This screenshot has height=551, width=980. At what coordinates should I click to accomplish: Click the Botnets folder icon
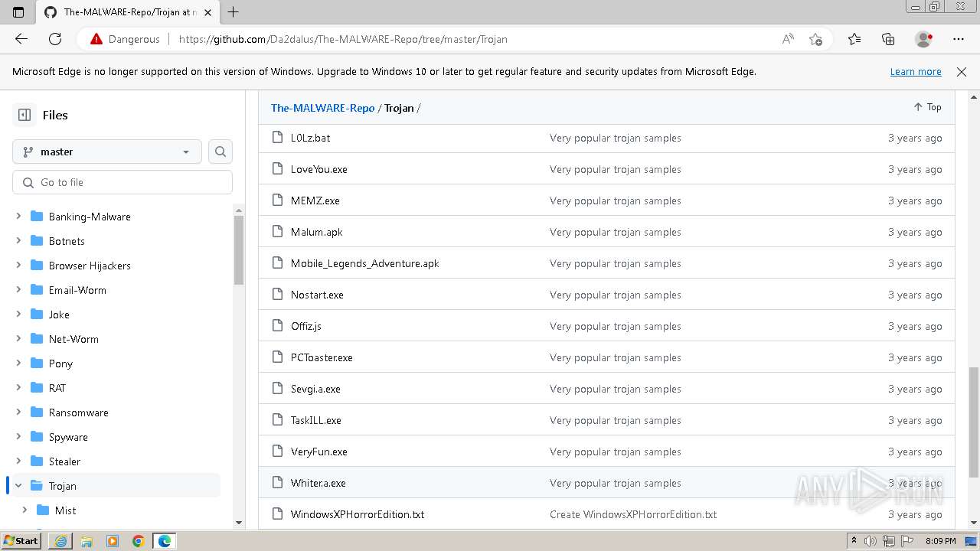(x=36, y=241)
